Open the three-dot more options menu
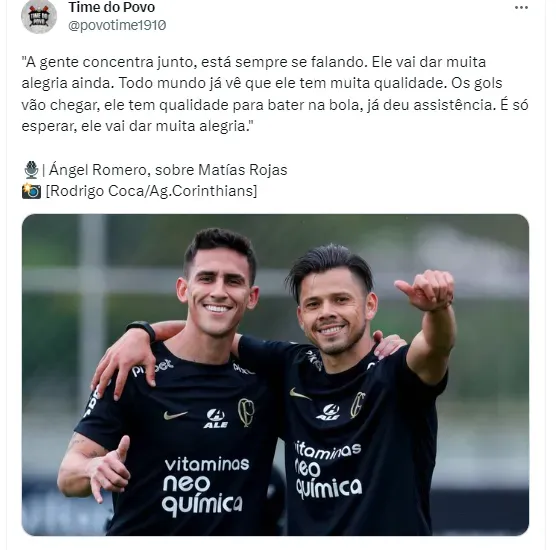 [x=521, y=8]
